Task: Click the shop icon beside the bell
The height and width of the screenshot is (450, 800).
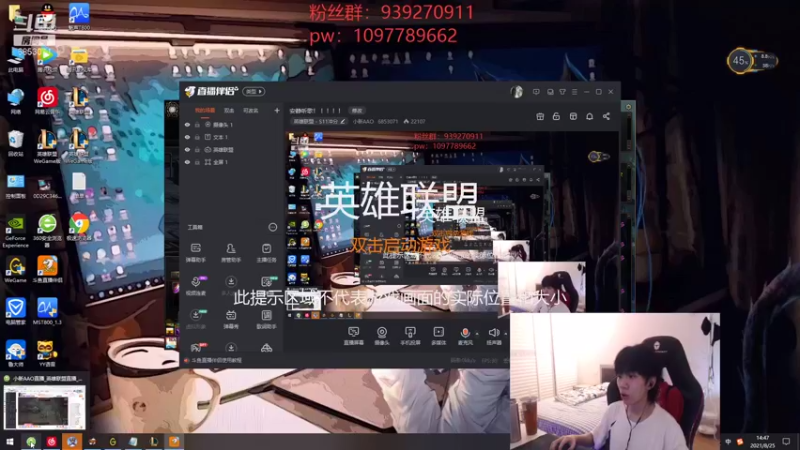Action: point(573,116)
